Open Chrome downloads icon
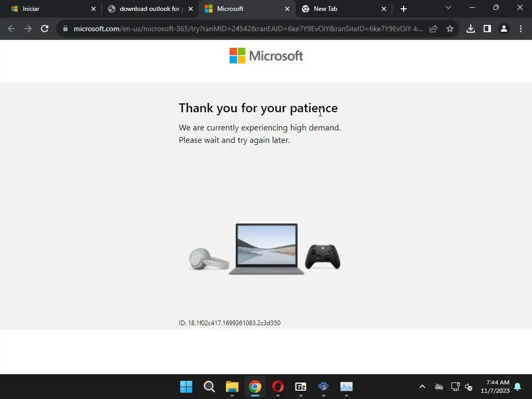532x399 pixels. (471, 29)
